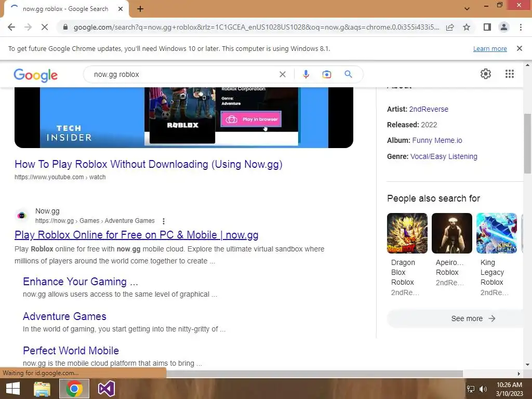Open a new tab with the plus button
The height and width of the screenshot is (399, 532).
[140, 9]
